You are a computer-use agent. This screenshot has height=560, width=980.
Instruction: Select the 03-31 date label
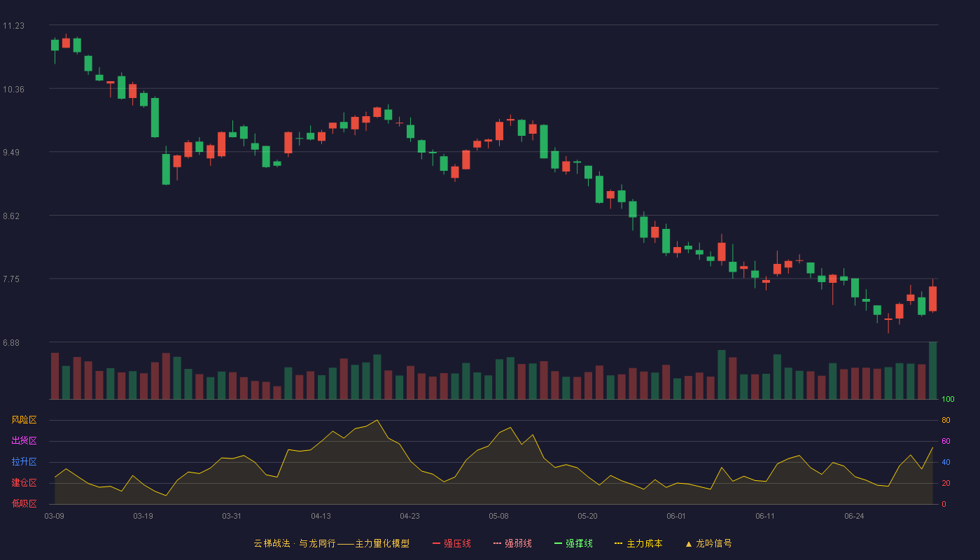coord(232,516)
